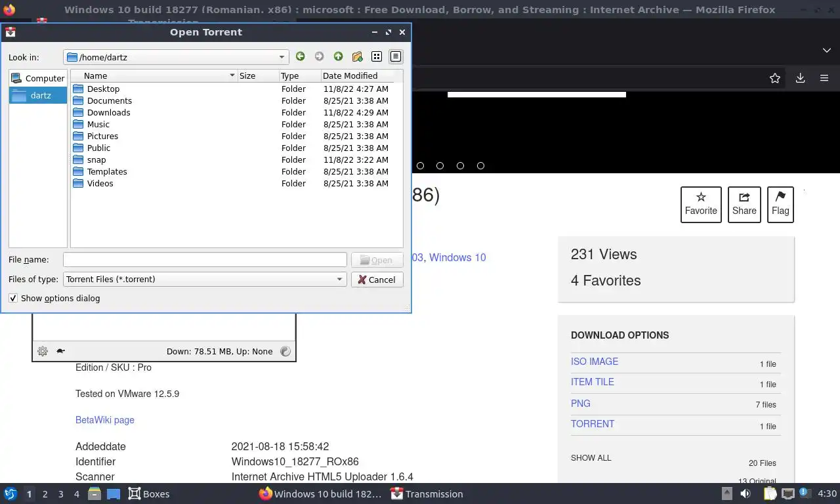The image size is (840, 504).
Task: Open Files of type dropdown
Action: coord(205,279)
